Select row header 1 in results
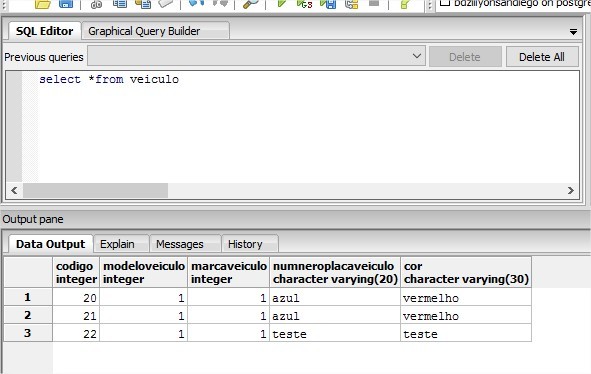 coord(28,297)
